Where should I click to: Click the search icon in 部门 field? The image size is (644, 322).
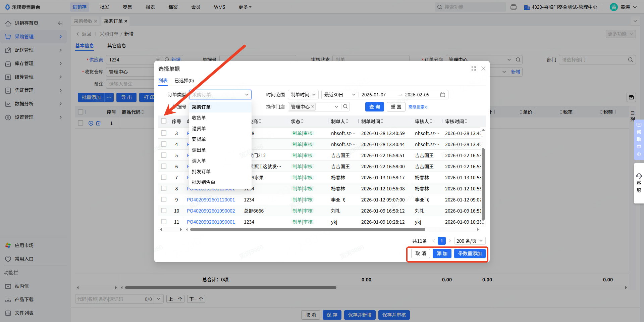point(631,60)
